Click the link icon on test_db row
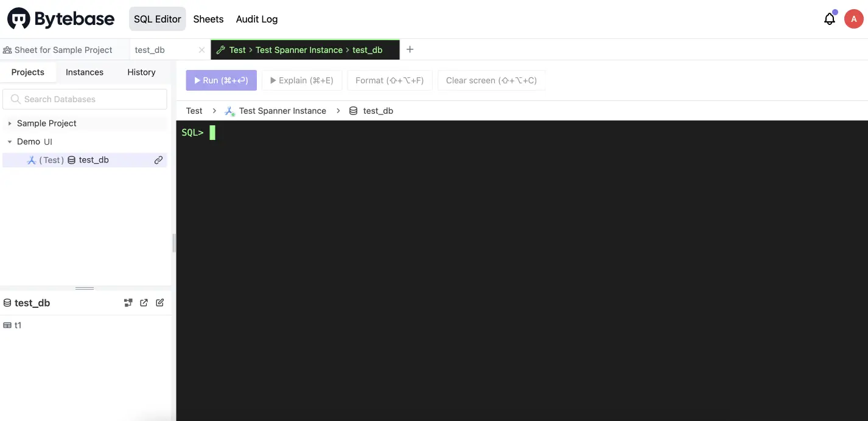 (158, 160)
